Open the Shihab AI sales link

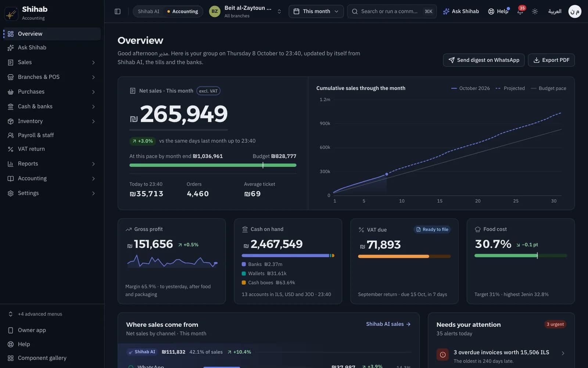click(x=388, y=324)
